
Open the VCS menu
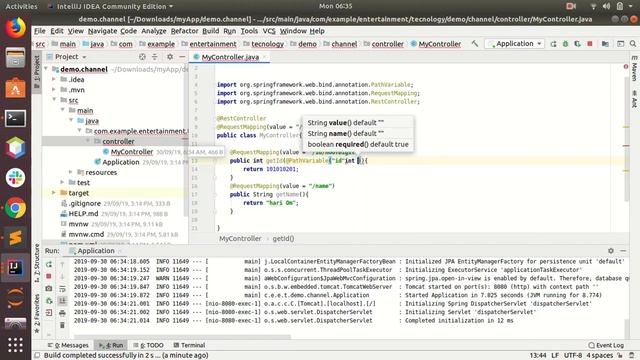point(269,31)
